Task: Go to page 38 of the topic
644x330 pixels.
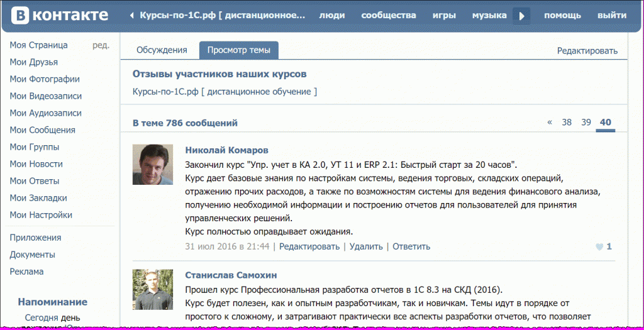Action: pos(567,123)
